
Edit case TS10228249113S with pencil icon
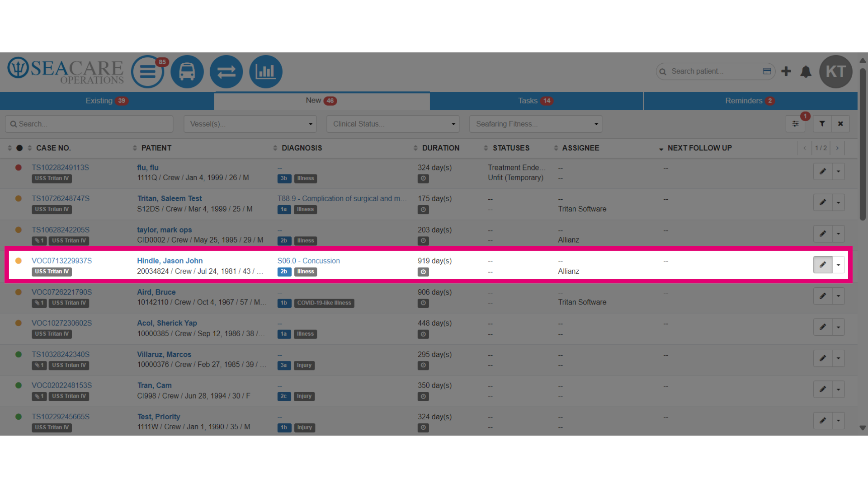coord(823,172)
